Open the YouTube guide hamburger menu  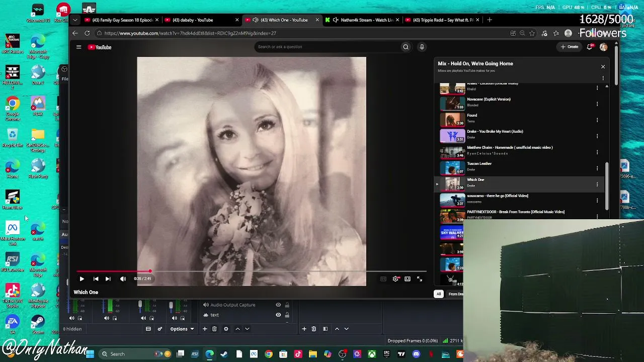(78, 47)
